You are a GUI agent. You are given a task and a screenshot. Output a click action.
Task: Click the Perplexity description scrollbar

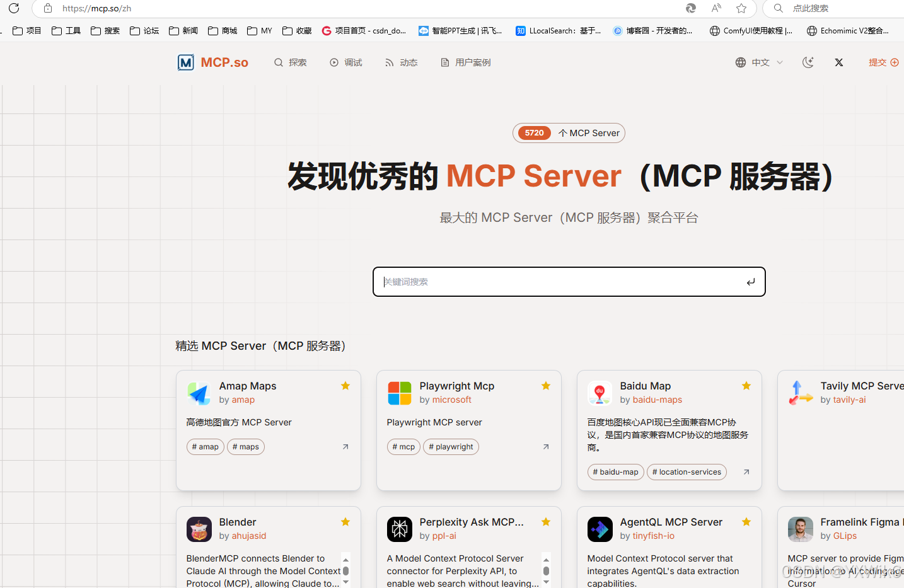[546, 571]
